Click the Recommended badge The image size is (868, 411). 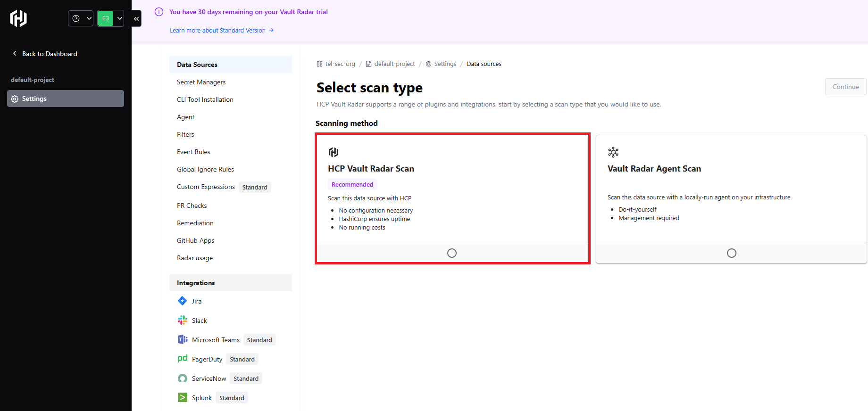click(x=352, y=184)
